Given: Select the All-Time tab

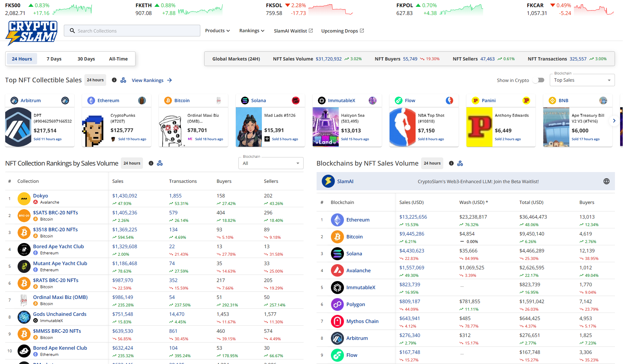Looking at the screenshot, I should pos(118,59).
